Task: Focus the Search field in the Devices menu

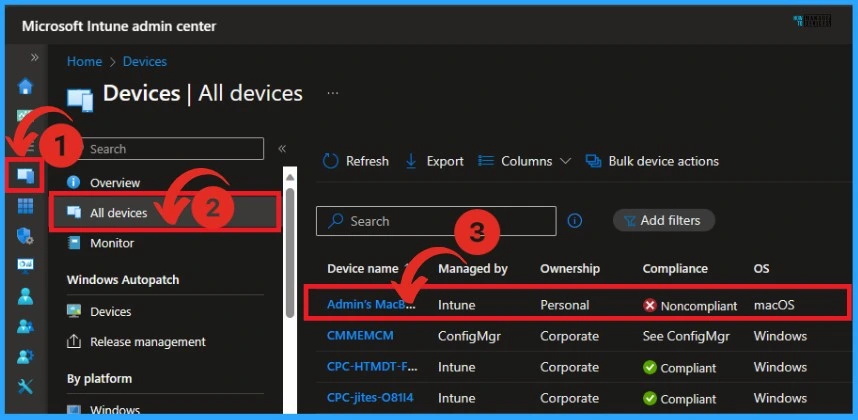Action: 170,149
